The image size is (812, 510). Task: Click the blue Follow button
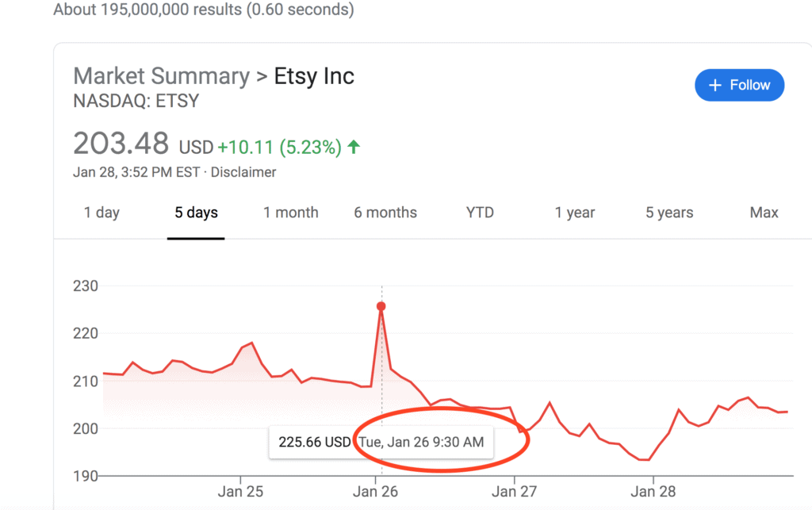[x=739, y=85]
